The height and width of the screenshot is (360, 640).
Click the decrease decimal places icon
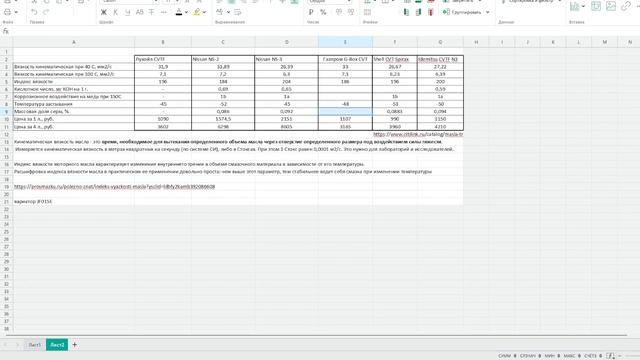[x=339, y=13]
